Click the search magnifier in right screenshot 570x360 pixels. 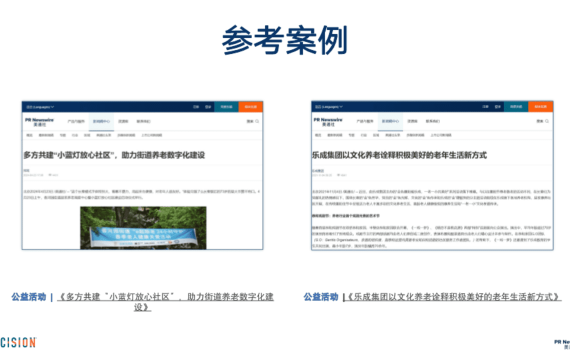(x=547, y=121)
